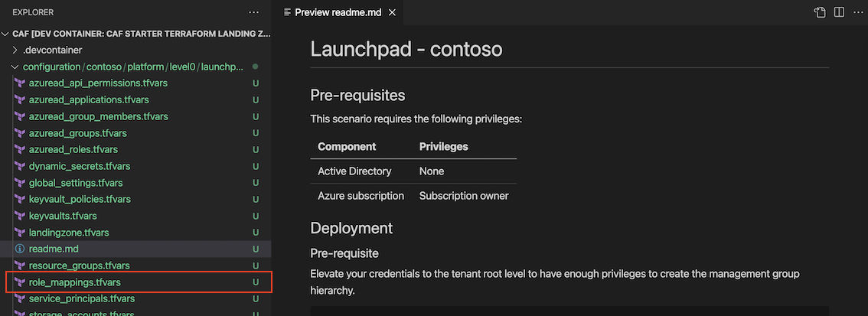
Task: Select azuread_groups.tfvars in file tree
Action: pos(73,133)
